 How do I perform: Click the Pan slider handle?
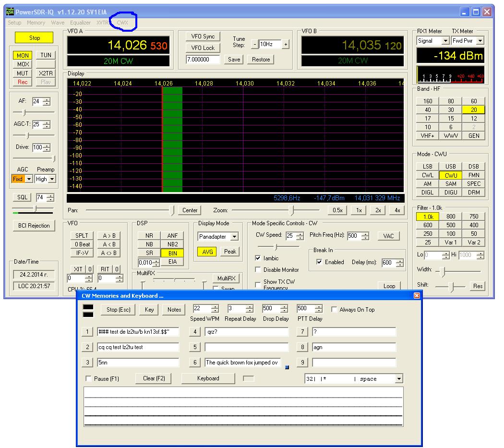[x=172, y=210]
